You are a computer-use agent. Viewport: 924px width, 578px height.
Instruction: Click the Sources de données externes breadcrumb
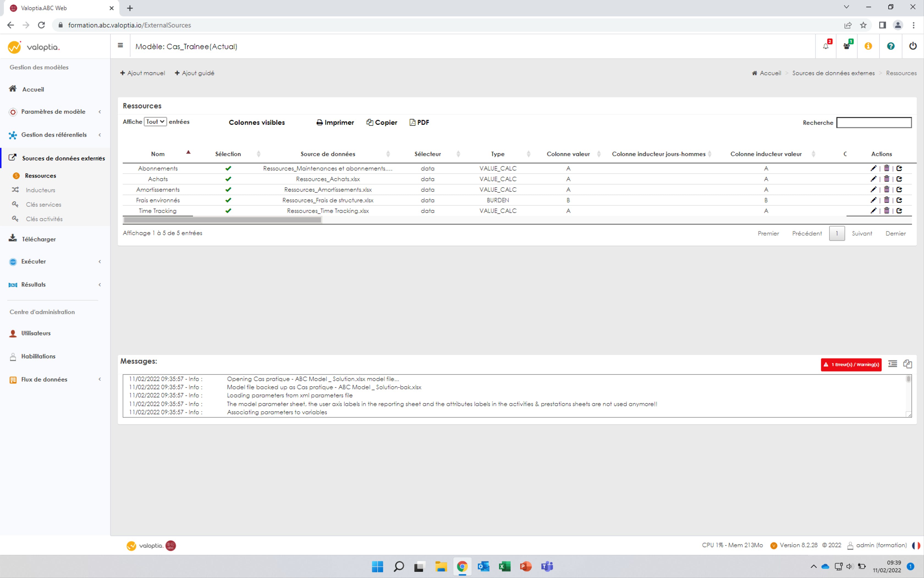pos(833,73)
